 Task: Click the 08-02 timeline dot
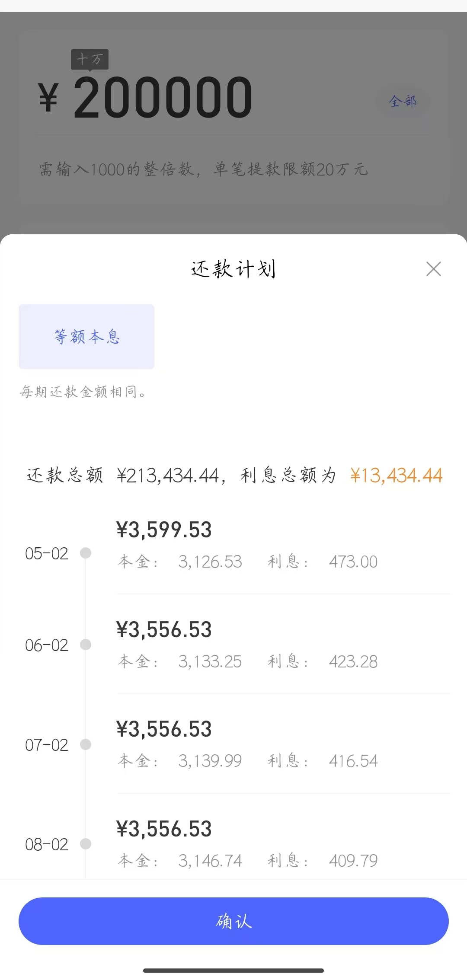(x=86, y=844)
